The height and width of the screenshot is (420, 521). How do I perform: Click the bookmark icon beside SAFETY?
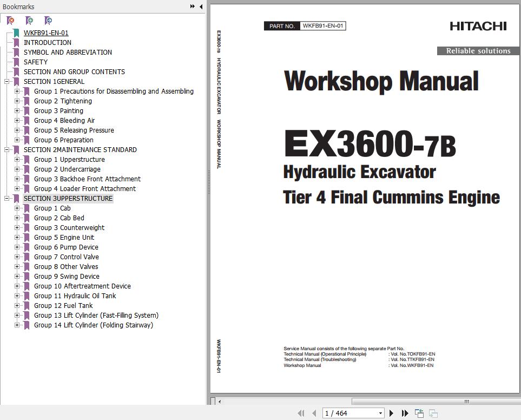[x=16, y=62]
